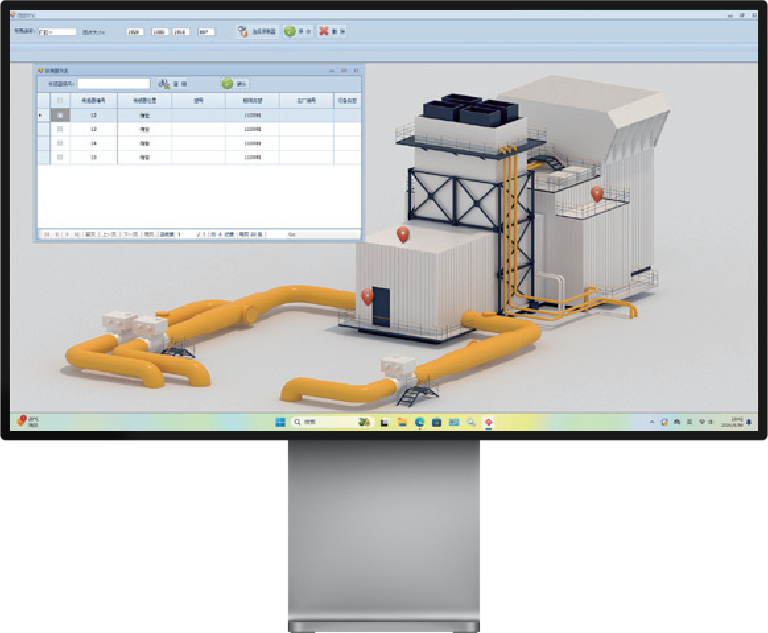Screen dimensions: 768x633
Task: Click the sensor selection button with gear icon
Action: tap(257, 32)
